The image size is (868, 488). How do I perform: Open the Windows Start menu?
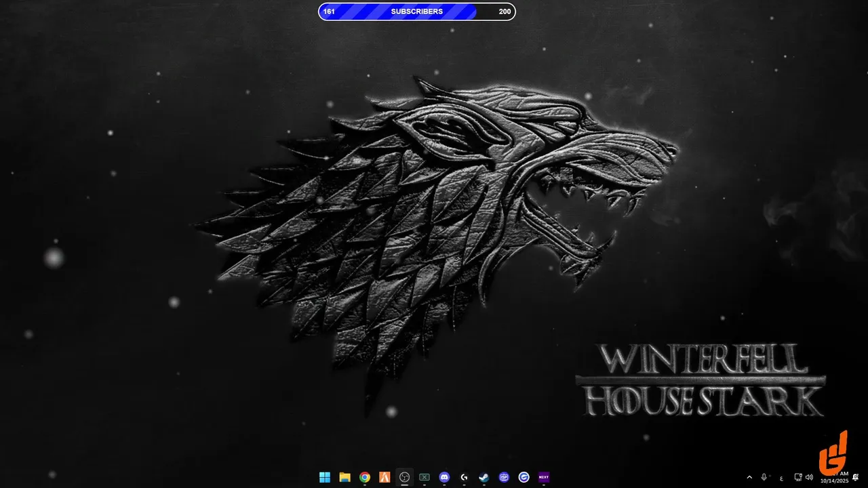click(325, 477)
